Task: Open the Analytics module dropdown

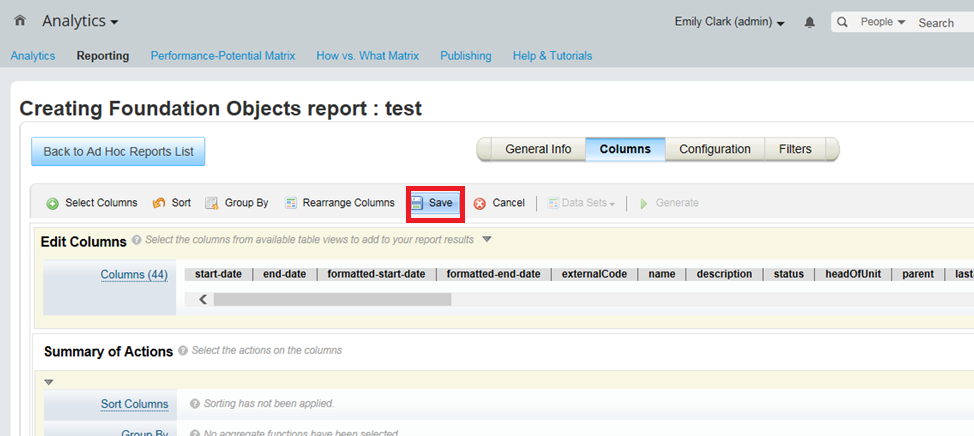Action: (x=80, y=21)
